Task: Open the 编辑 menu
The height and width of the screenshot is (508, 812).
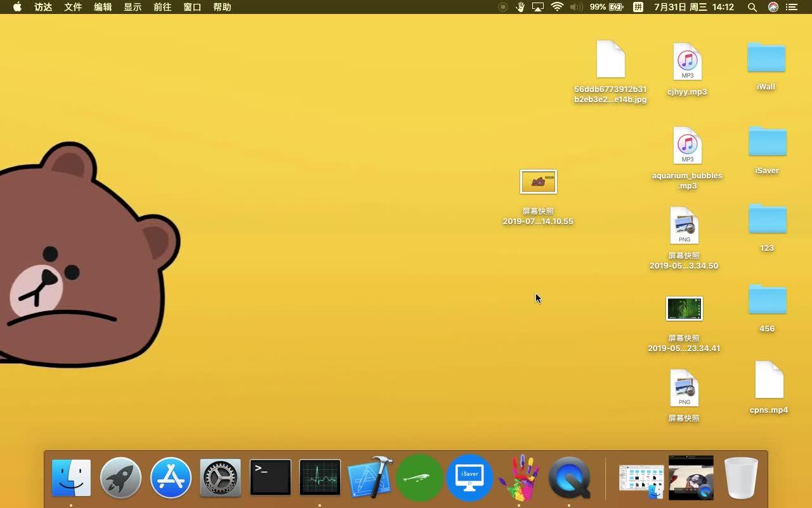Action: click(103, 7)
